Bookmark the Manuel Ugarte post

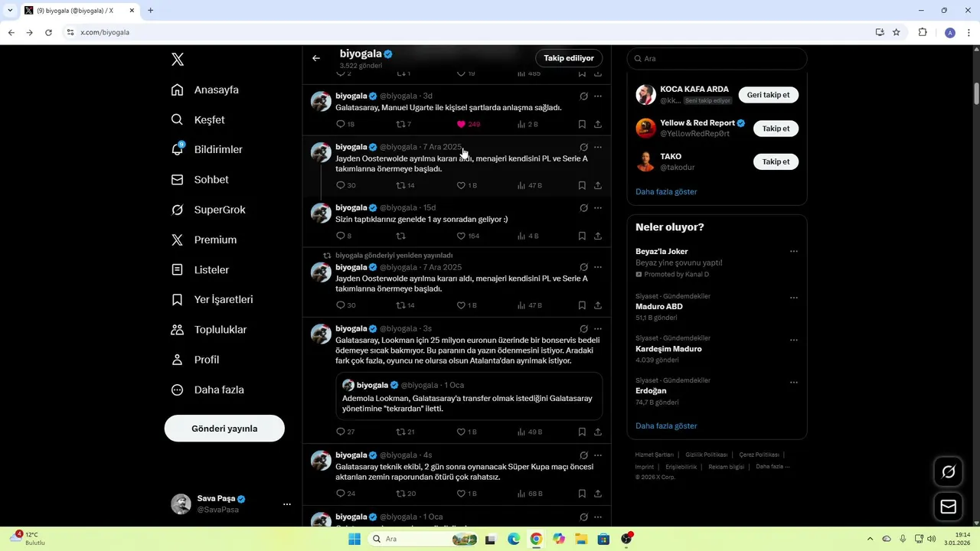582,124
